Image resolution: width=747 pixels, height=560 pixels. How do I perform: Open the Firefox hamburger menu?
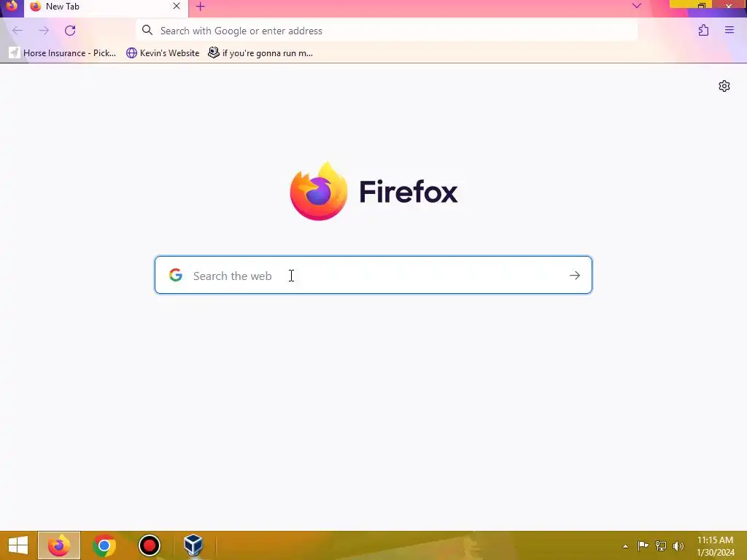[x=729, y=31]
